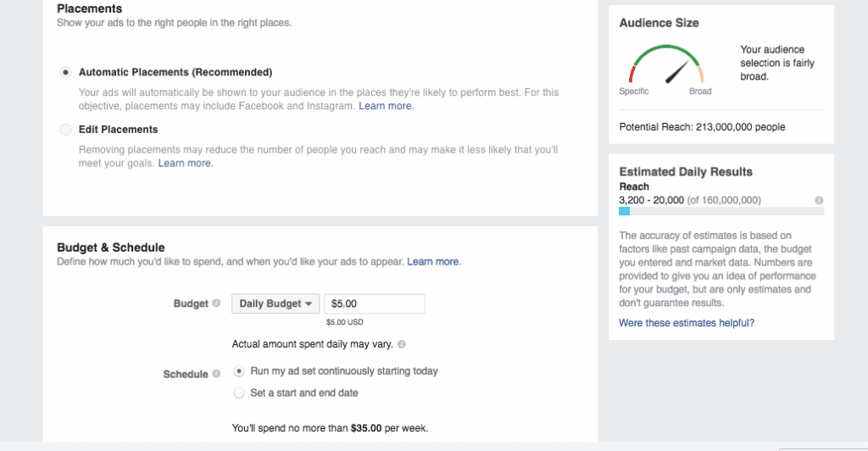Open info icon after 'may vary' text
The width and height of the screenshot is (868, 451).
click(401, 344)
